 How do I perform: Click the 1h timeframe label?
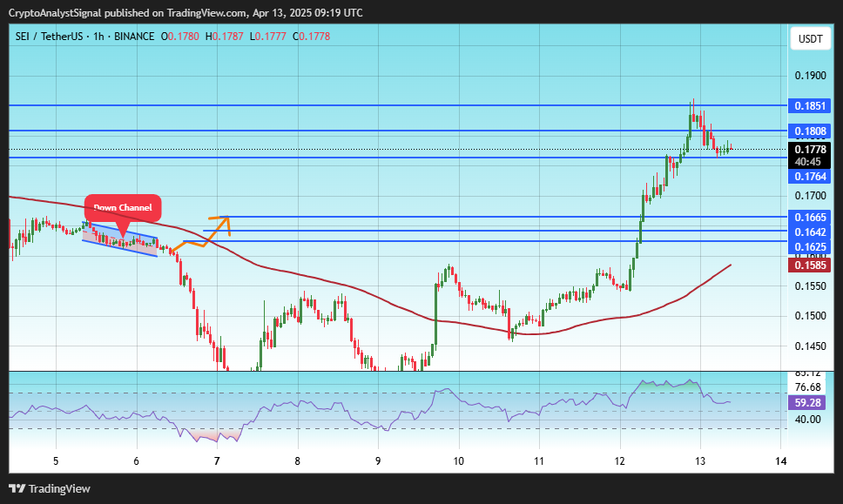tap(98, 37)
